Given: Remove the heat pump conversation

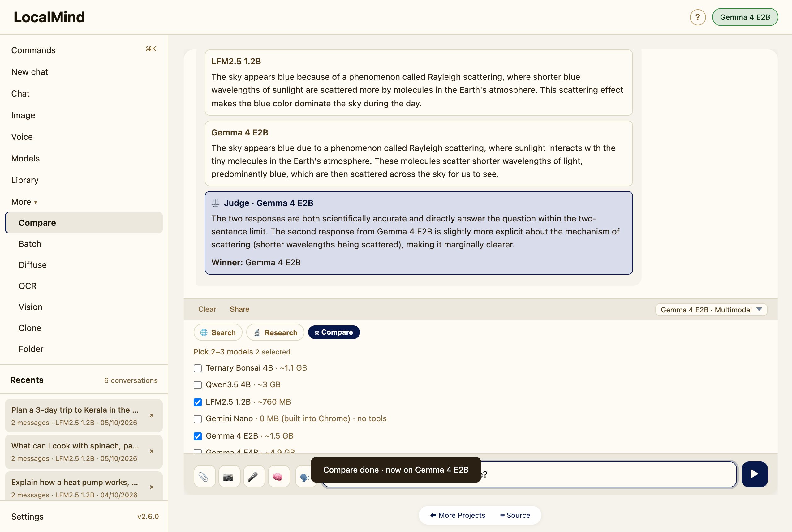Looking at the screenshot, I should point(152,487).
